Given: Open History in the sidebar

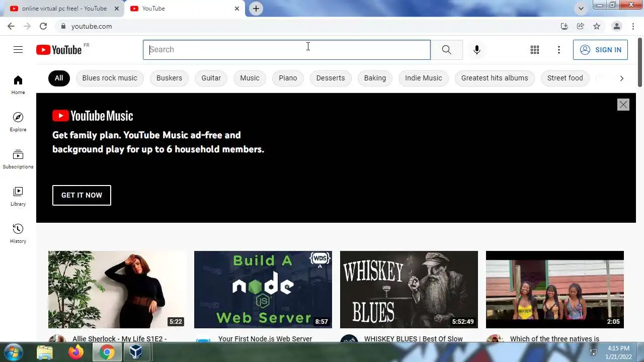Looking at the screenshot, I should pyautogui.click(x=18, y=234).
